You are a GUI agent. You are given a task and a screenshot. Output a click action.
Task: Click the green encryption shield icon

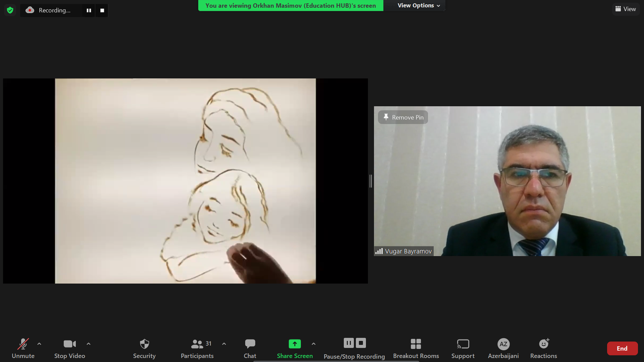(10, 10)
